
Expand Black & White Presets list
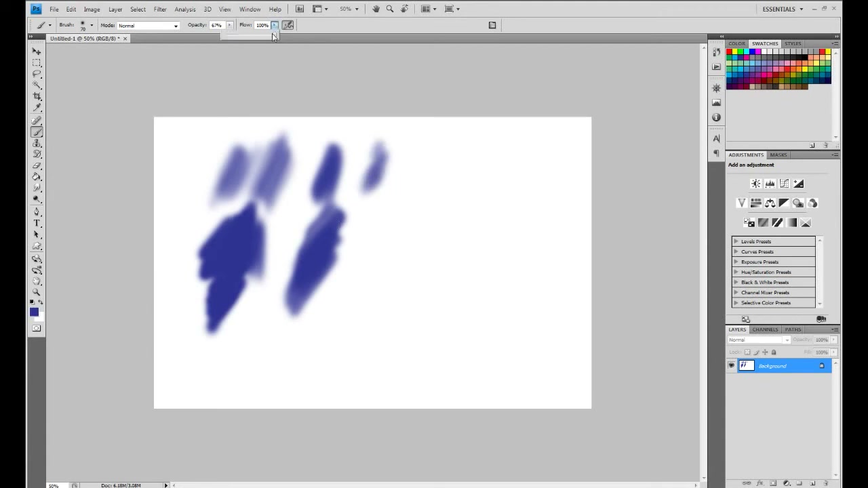736,282
